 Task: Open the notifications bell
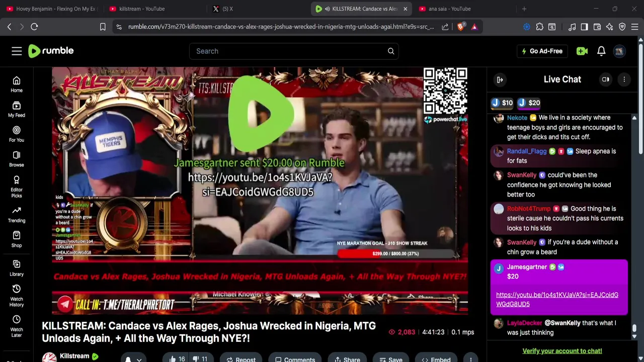click(x=601, y=51)
